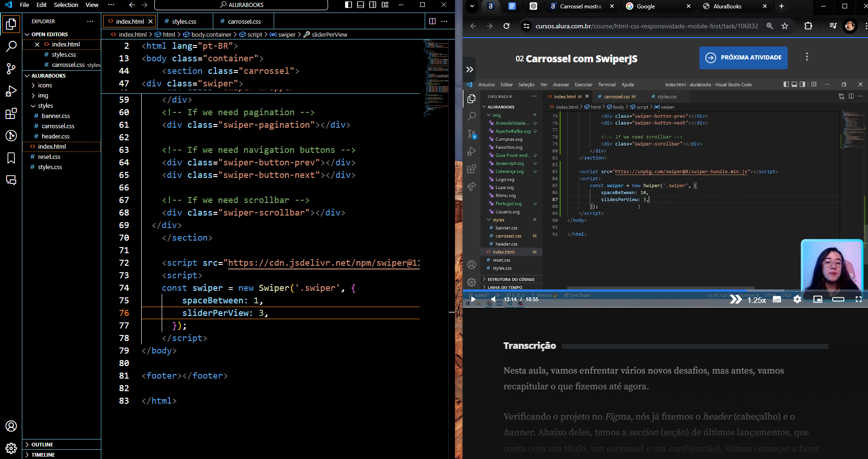Image resolution: width=868 pixels, height=459 pixels.
Task: Mute the video volume
Action: point(493,299)
